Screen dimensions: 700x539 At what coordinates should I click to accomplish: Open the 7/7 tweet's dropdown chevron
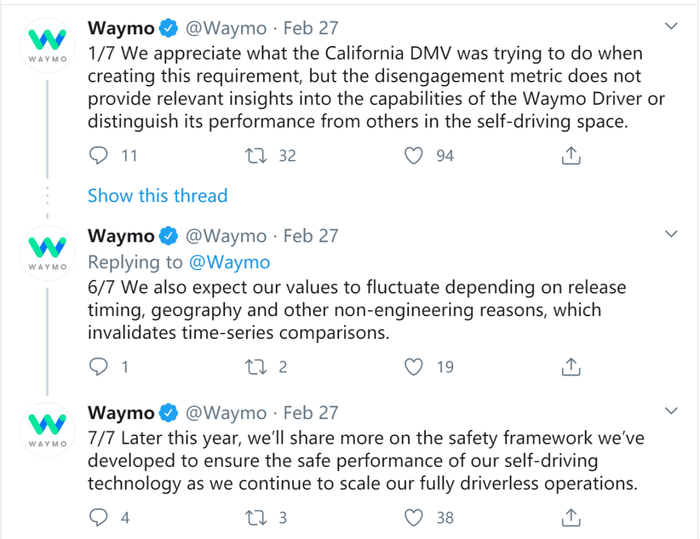pos(672,411)
